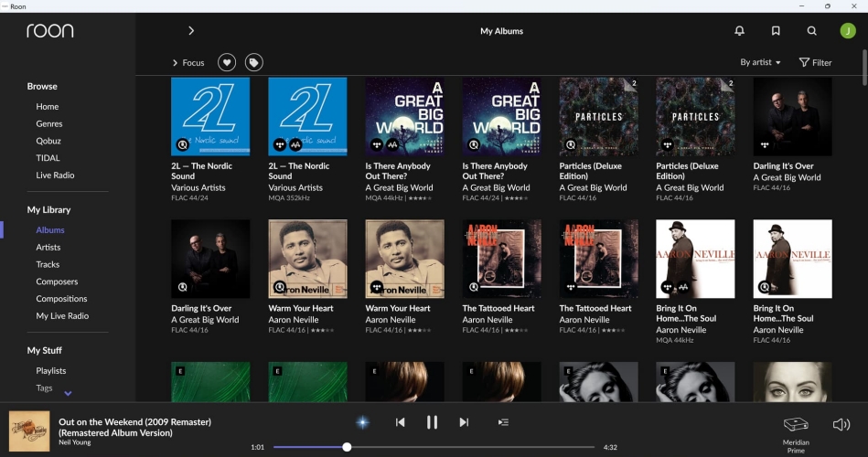868x457 pixels.
Task: Open TIDAL in the sidebar
Action: [48, 158]
